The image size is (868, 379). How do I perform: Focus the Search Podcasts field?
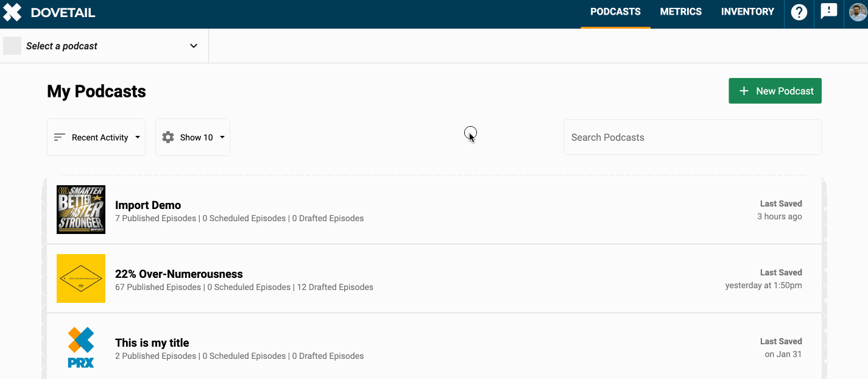[692, 137]
